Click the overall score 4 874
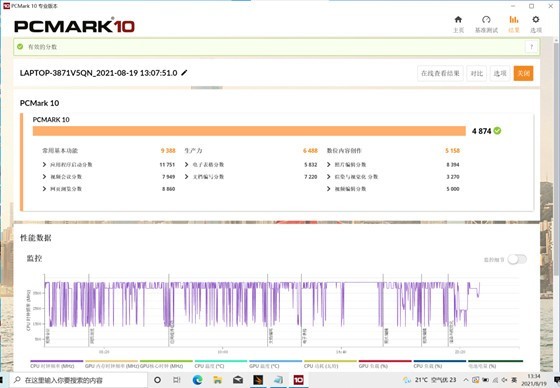The image size is (560, 388). [x=481, y=131]
